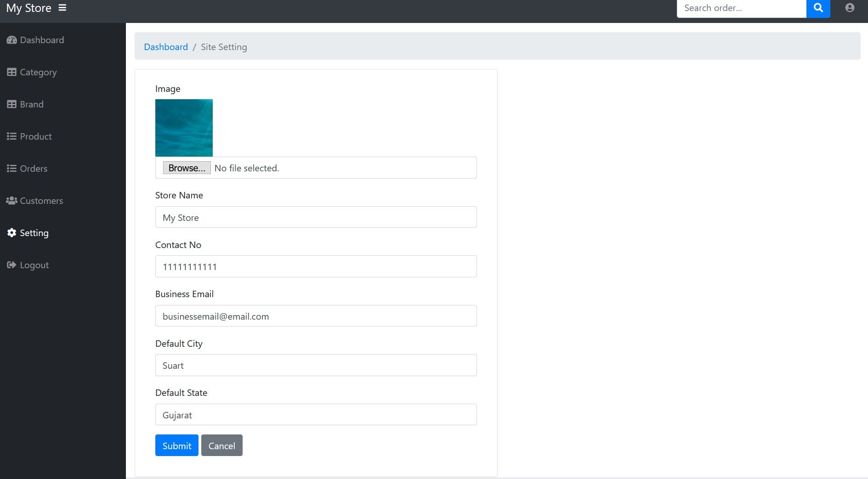Open the user account icon menu
This screenshot has height=479, width=868.
[x=850, y=8]
